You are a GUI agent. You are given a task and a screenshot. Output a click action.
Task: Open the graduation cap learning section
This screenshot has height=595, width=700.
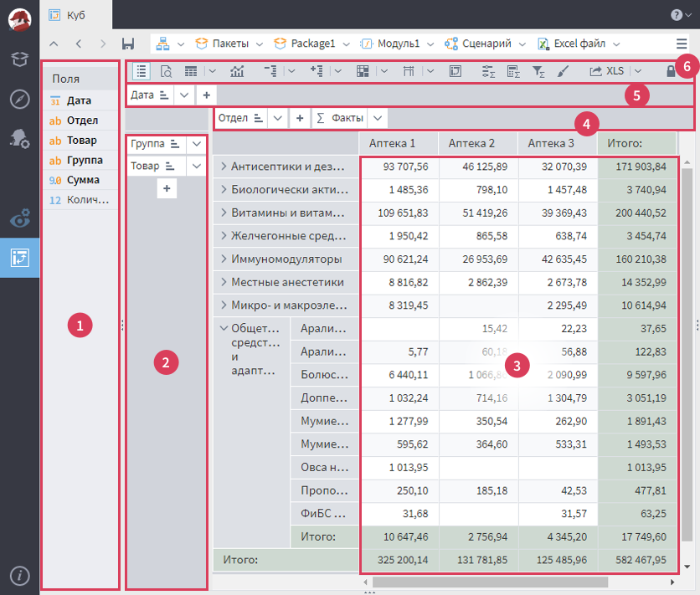tap(19, 59)
